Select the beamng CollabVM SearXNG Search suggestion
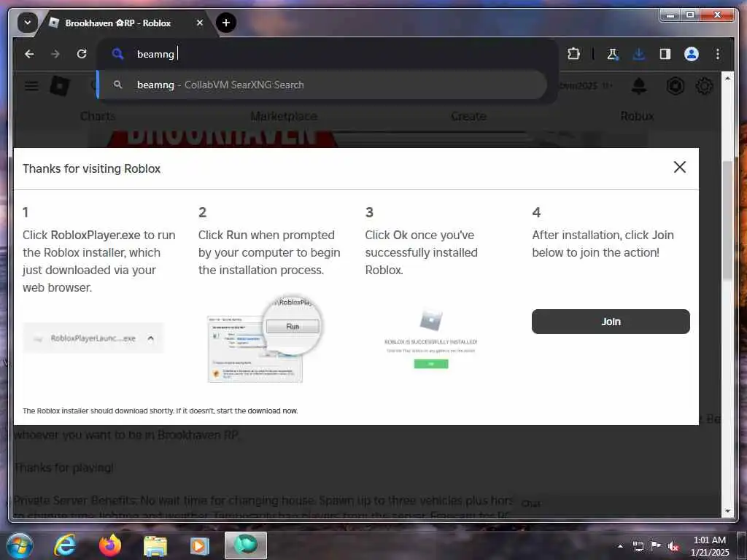This screenshot has width=747, height=560. tap(322, 85)
